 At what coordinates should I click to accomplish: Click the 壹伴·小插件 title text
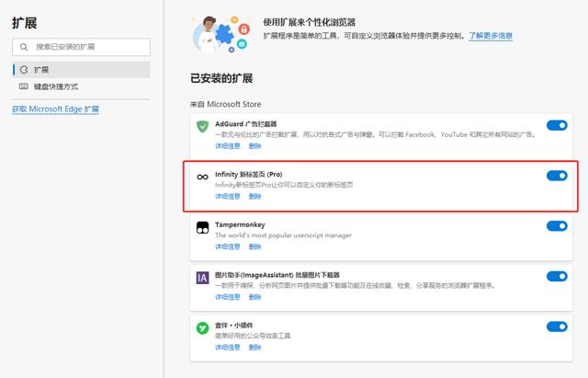coord(234,325)
